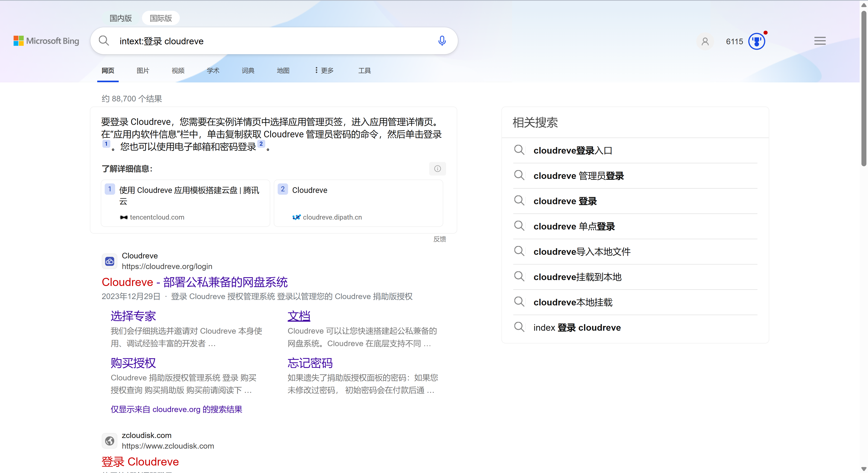
Task: Switch to the 图片 tab
Action: 143,70
